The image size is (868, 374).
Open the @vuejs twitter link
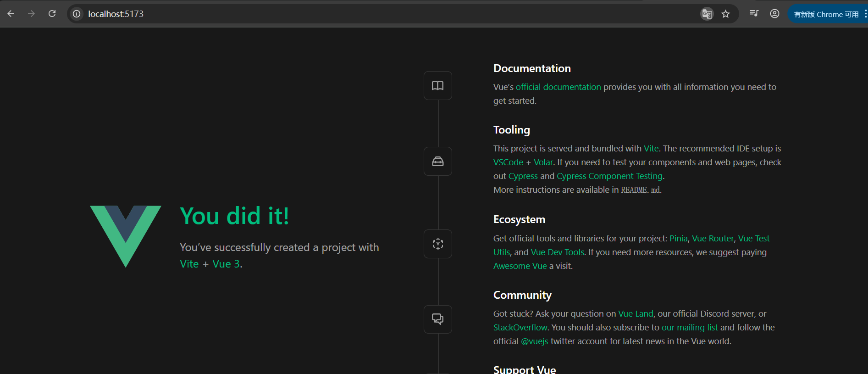tap(535, 341)
